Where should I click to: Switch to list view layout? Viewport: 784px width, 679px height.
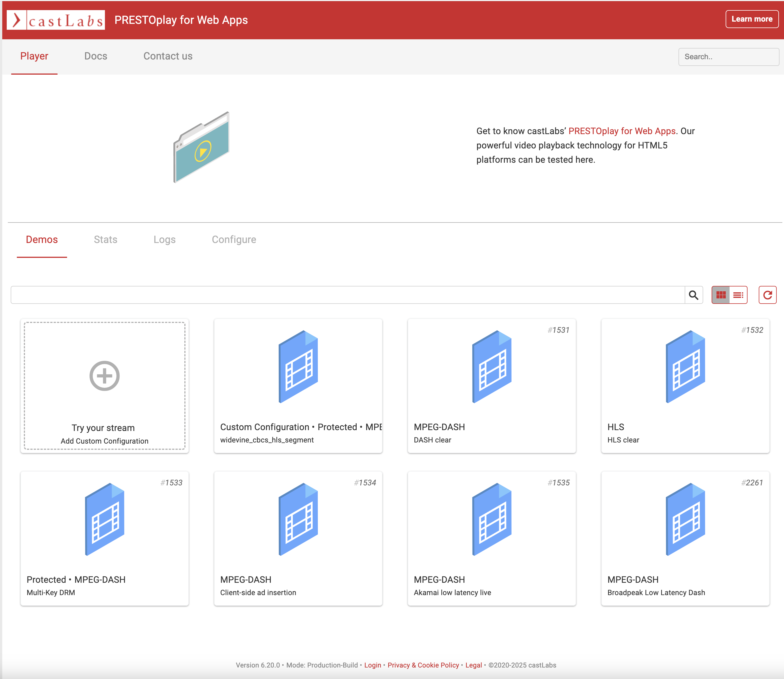pyautogui.click(x=738, y=295)
